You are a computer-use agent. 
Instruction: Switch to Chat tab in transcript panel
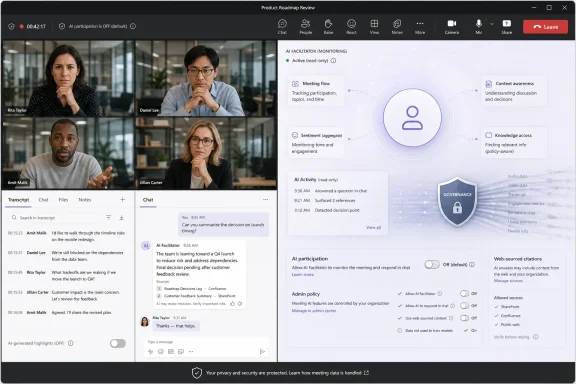coord(43,200)
